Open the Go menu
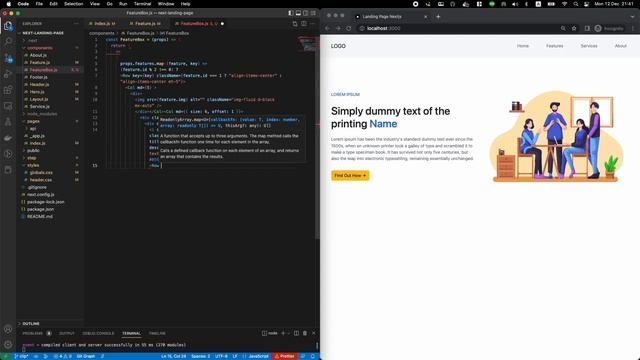 tap(109, 4)
